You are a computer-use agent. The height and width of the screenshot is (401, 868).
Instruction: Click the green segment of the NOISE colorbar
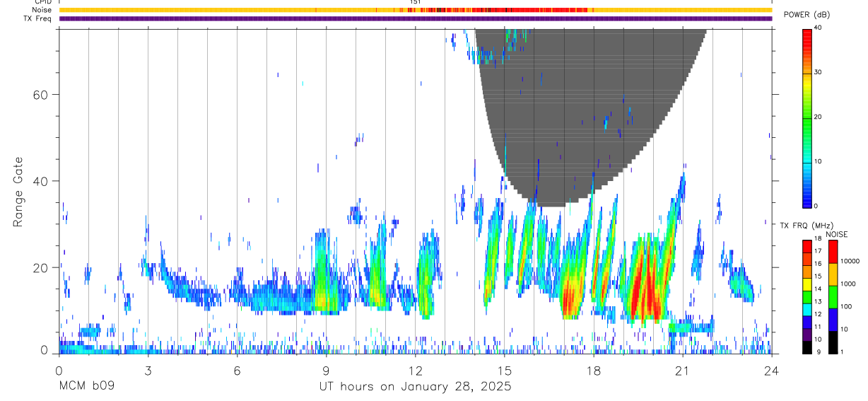[833, 296]
